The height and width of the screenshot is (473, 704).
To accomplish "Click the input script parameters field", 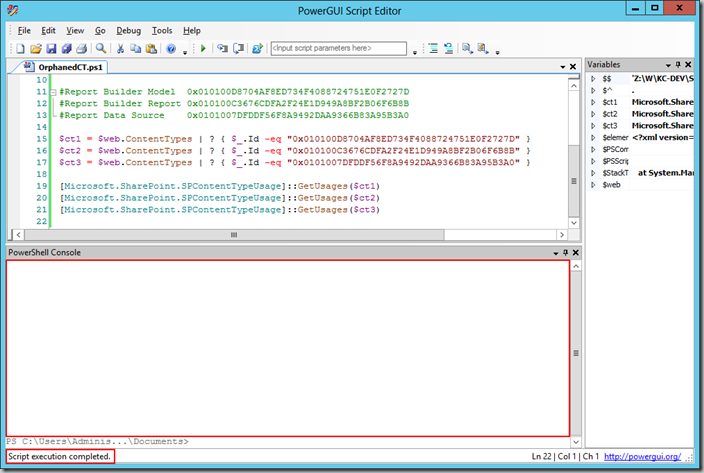I will click(339, 48).
